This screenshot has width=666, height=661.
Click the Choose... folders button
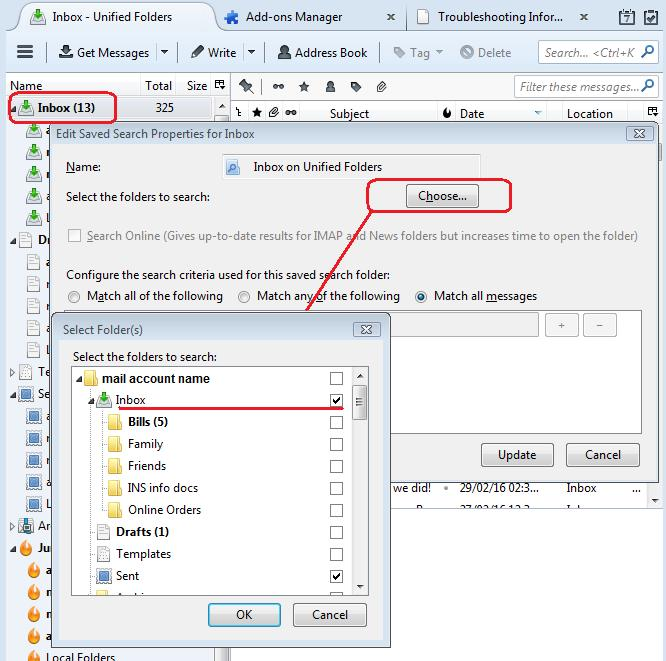[x=442, y=196]
